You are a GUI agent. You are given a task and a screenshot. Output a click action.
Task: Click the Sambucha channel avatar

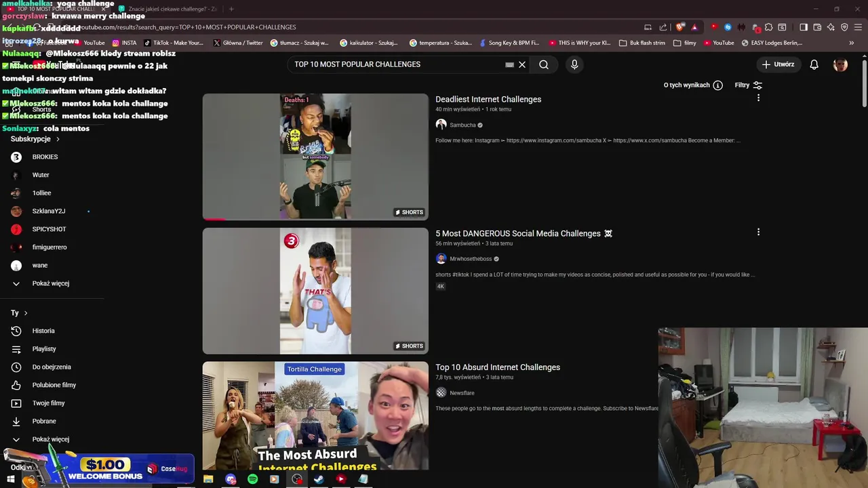pyautogui.click(x=441, y=125)
